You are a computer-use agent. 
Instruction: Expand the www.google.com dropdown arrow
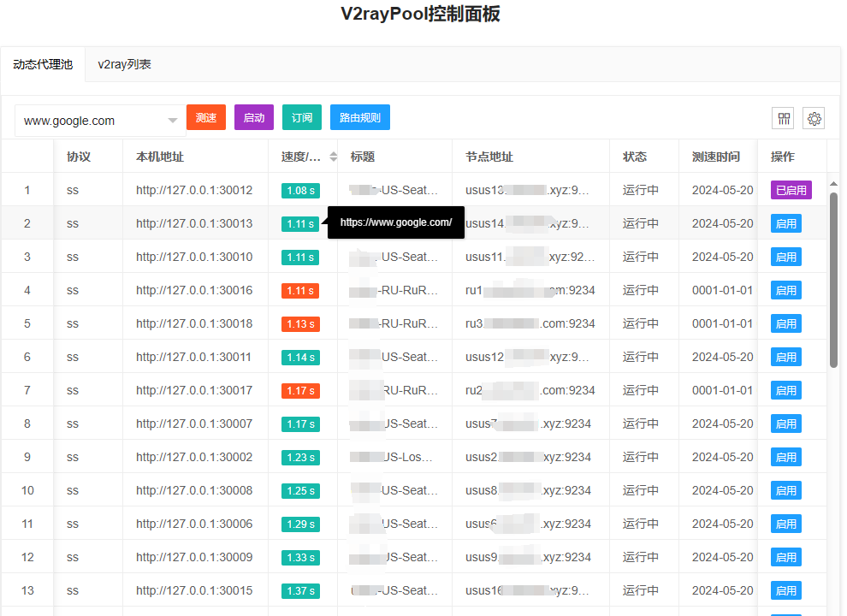click(x=172, y=121)
